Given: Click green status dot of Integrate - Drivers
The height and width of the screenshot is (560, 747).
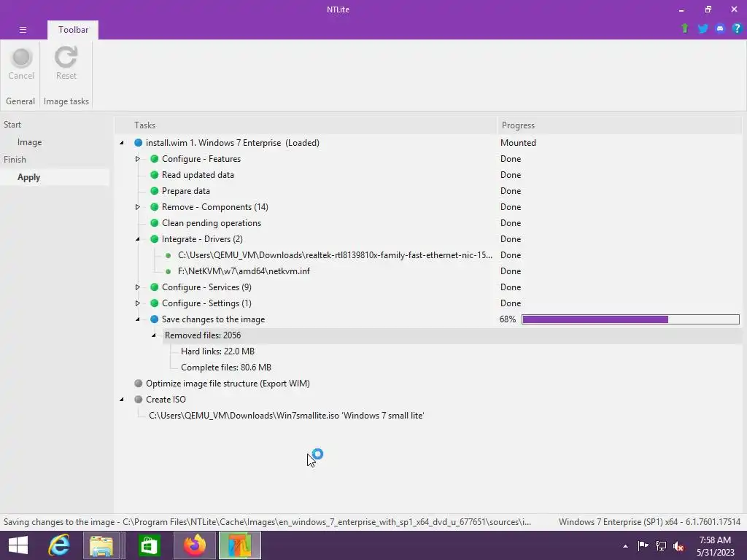Looking at the screenshot, I should point(155,239).
